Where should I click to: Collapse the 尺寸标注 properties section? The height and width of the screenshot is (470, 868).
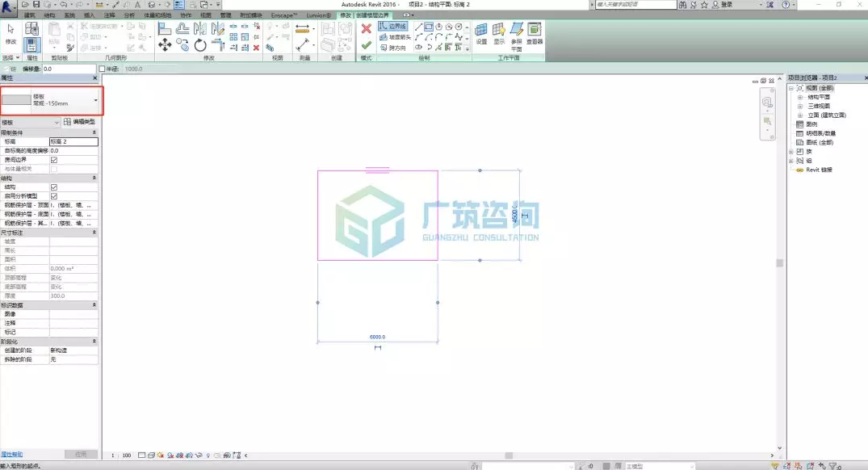point(94,233)
